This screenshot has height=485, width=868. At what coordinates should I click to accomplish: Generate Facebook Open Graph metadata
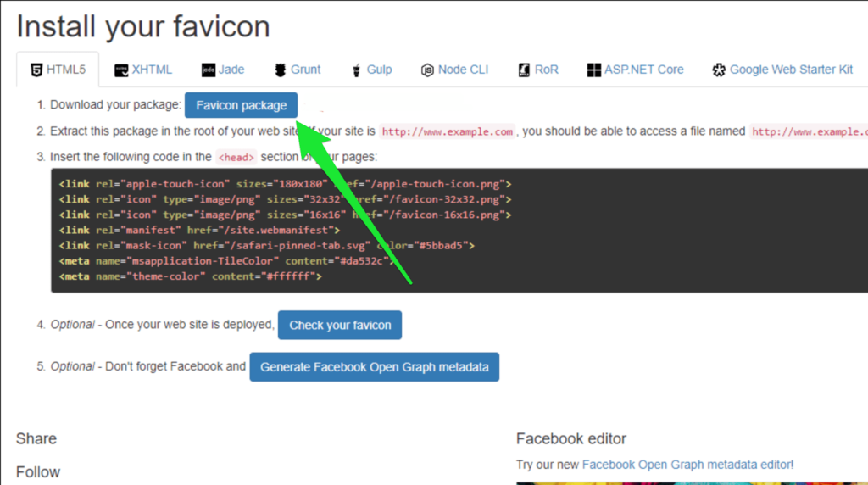pyautogui.click(x=374, y=367)
